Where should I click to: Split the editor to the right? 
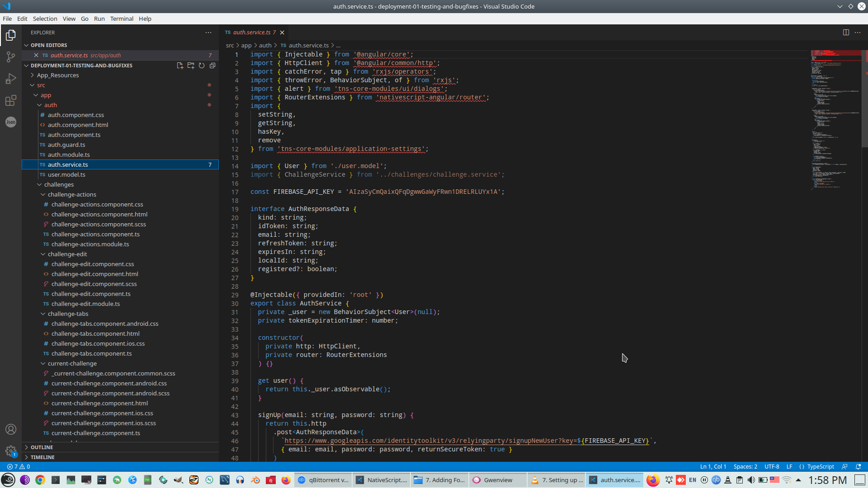tap(846, 33)
